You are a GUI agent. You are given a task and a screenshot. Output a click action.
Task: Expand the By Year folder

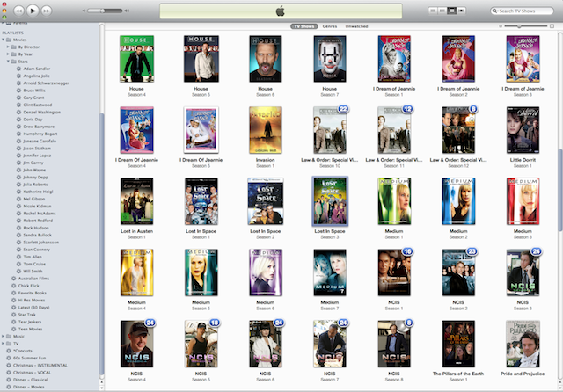pos(8,54)
